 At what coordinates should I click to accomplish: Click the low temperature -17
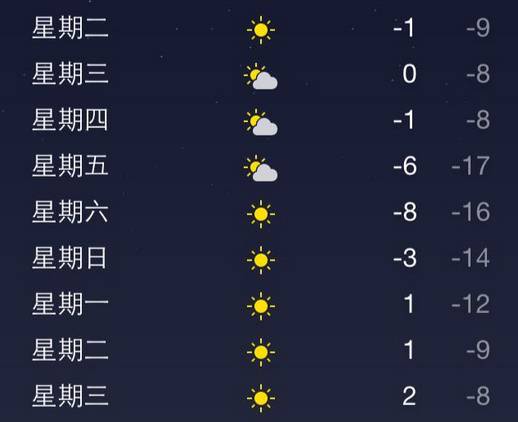pos(470,166)
